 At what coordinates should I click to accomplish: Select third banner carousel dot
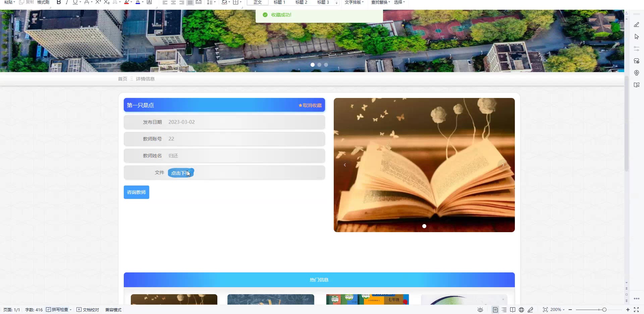tap(326, 65)
